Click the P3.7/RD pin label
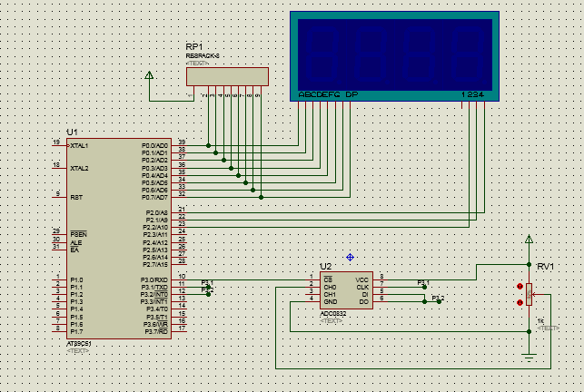This screenshot has height=392, width=584. [x=156, y=332]
